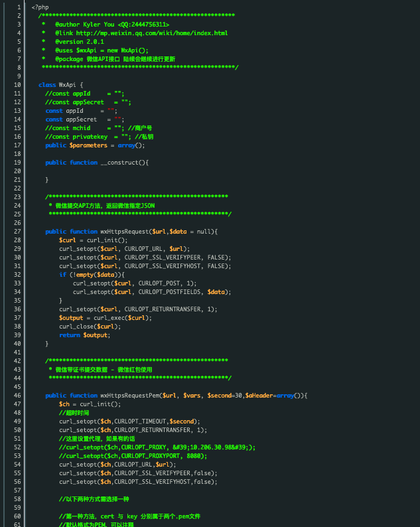Click the commented "//const appSecret" line
This screenshot has height=527, width=420.
pos(88,102)
